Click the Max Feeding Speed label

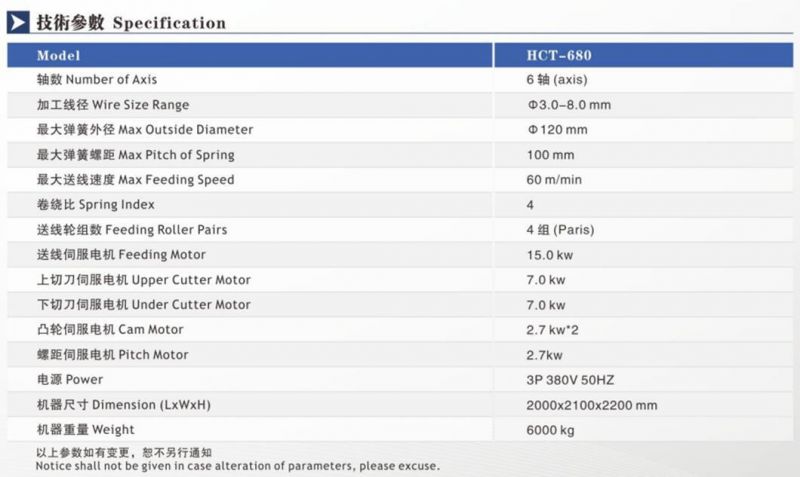point(136,180)
